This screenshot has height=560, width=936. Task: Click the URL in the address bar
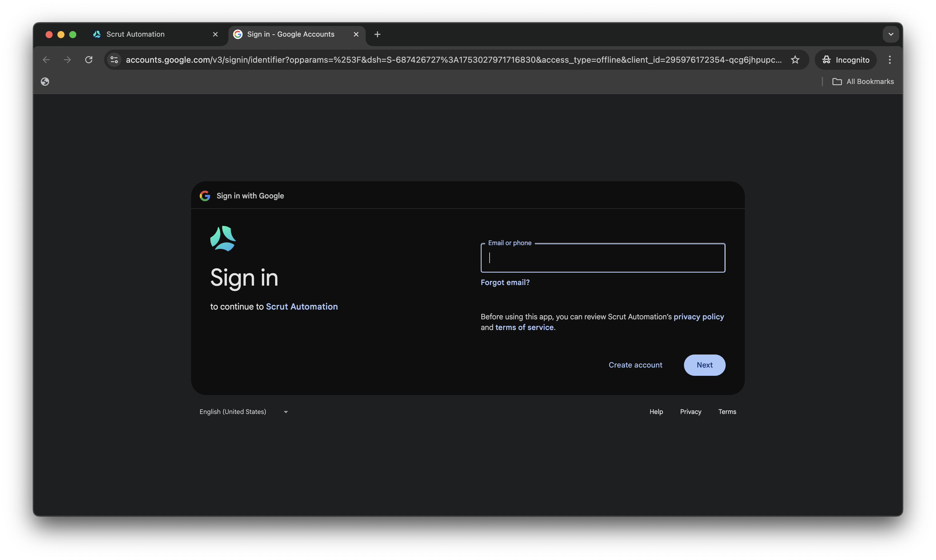point(454,60)
